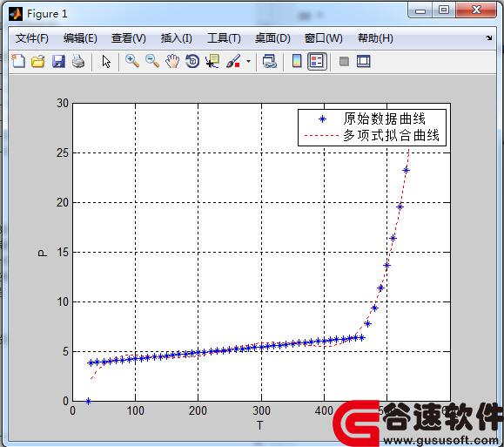Image resolution: width=504 pixels, height=447 pixels.
Task: Open the 查看(V) menu
Action: tap(128, 38)
